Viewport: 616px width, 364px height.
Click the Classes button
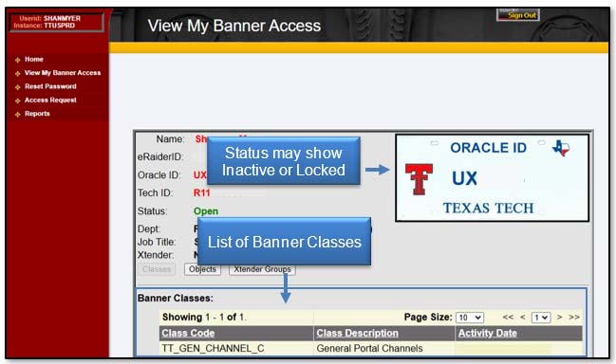click(157, 269)
